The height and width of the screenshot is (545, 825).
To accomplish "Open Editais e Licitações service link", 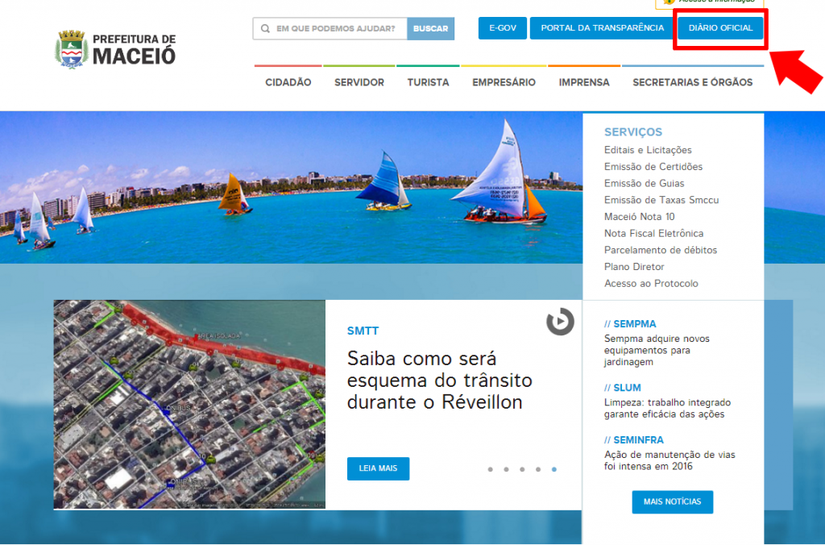I will [x=648, y=150].
